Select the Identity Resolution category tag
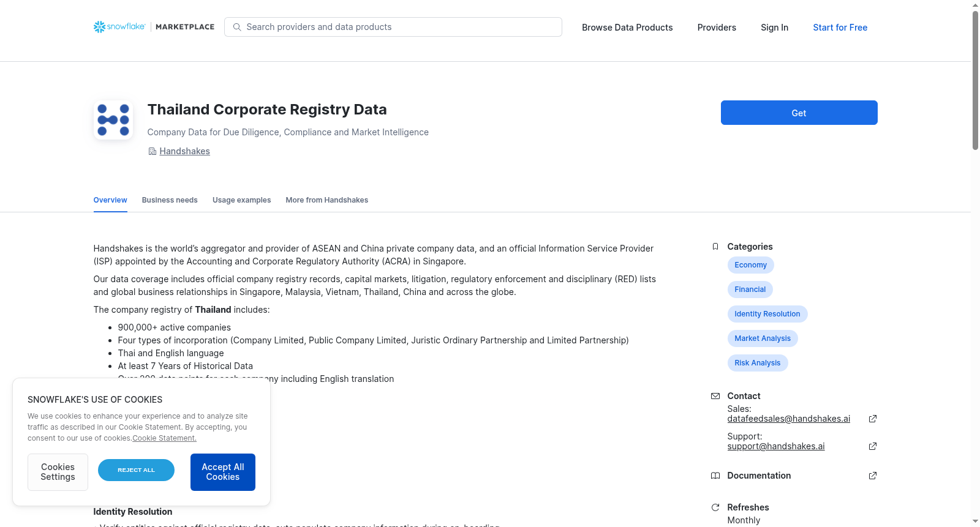This screenshot has width=980, height=527. tap(767, 314)
